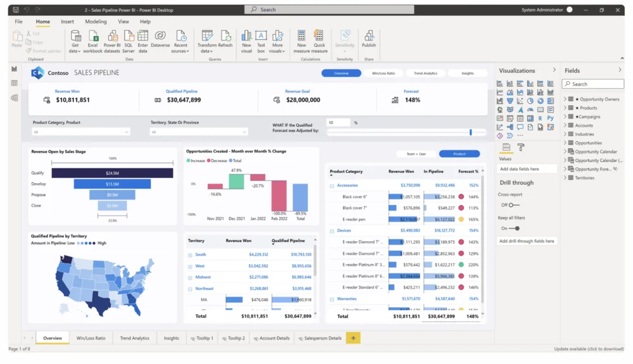Insert a New visual
The height and width of the screenshot is (364, 633).
[x=246, y=42]
